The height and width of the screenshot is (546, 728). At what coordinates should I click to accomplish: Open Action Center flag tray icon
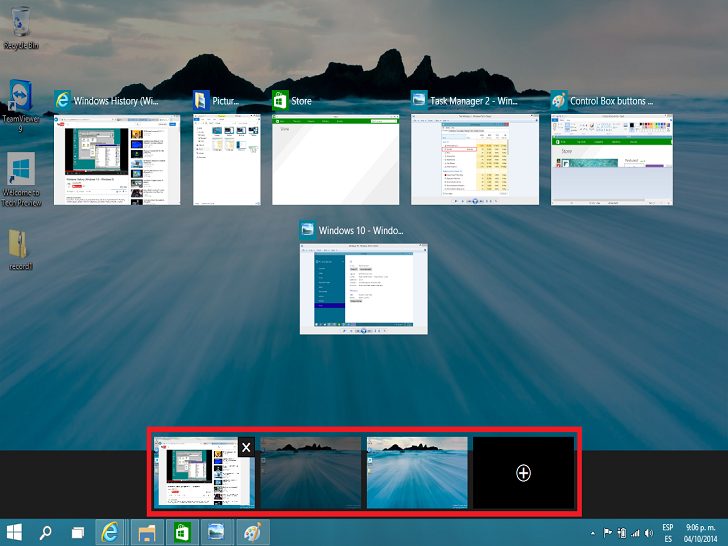(x=607, y=533)
